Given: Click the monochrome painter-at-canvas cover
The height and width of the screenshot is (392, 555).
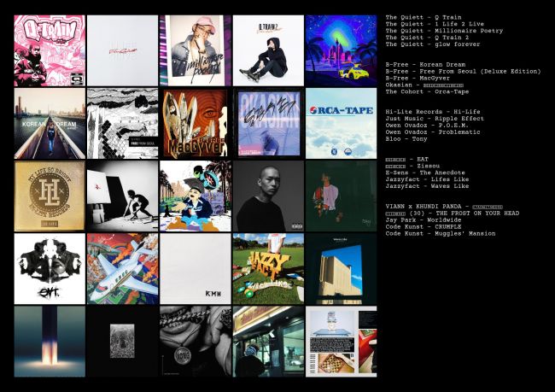Looking at the screenshot, I should point(122,196).
